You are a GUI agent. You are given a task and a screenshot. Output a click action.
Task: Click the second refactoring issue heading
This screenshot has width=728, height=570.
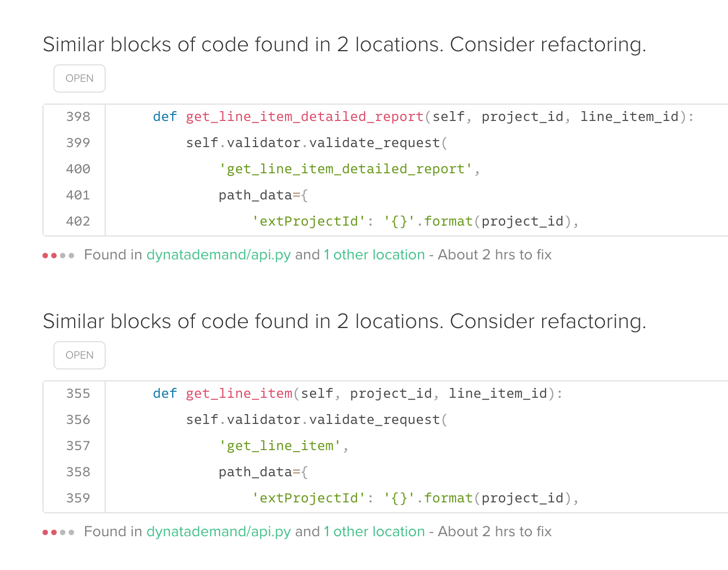[344, 322]
